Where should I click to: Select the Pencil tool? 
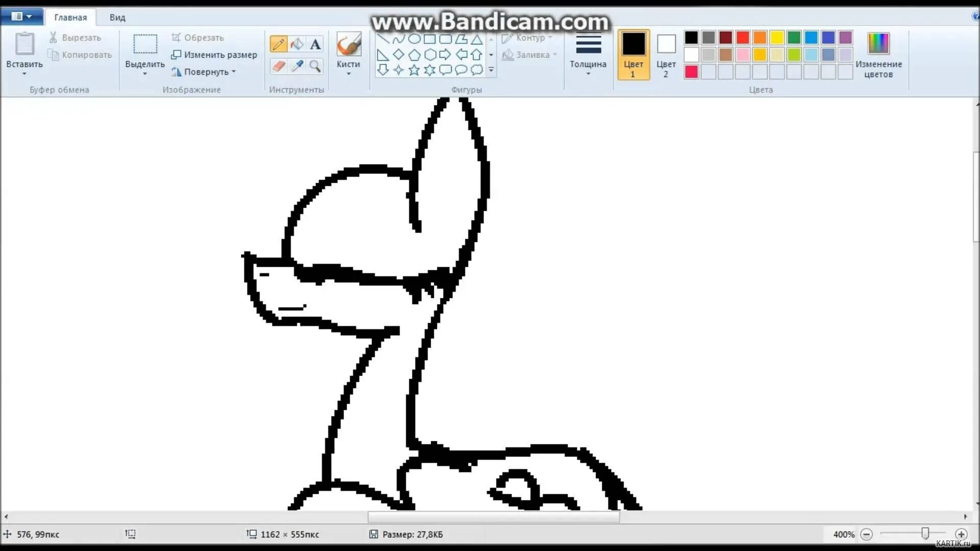click(278, 44)
